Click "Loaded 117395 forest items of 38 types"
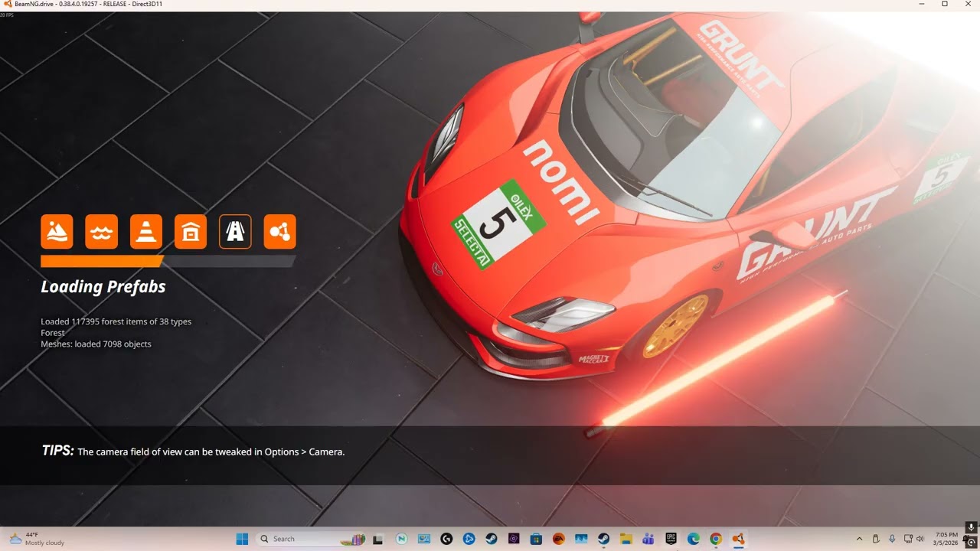The width and height of the screenshot is (980, 551). (x=116, y=321)
